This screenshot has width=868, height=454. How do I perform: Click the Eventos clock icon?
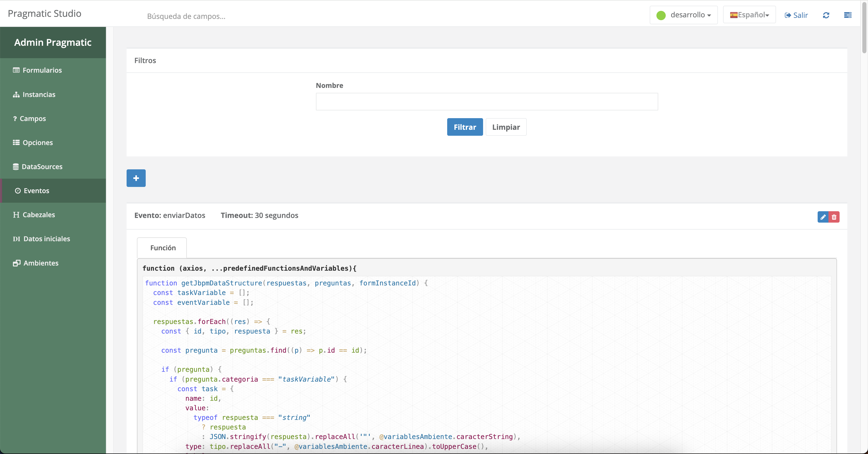(x=18, y=191)
